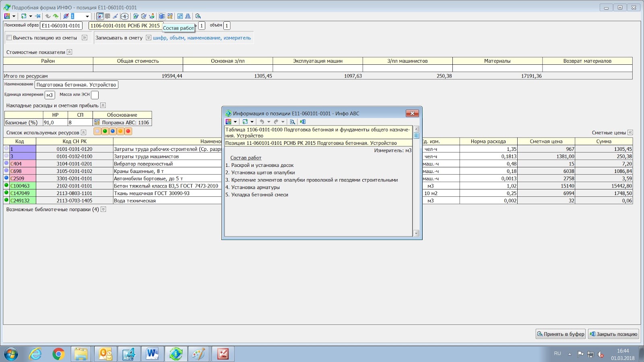Open Microsoft Word from the taskbar
Image resolution: width=644 pixels, height=362 pixels.
(152, 354)
